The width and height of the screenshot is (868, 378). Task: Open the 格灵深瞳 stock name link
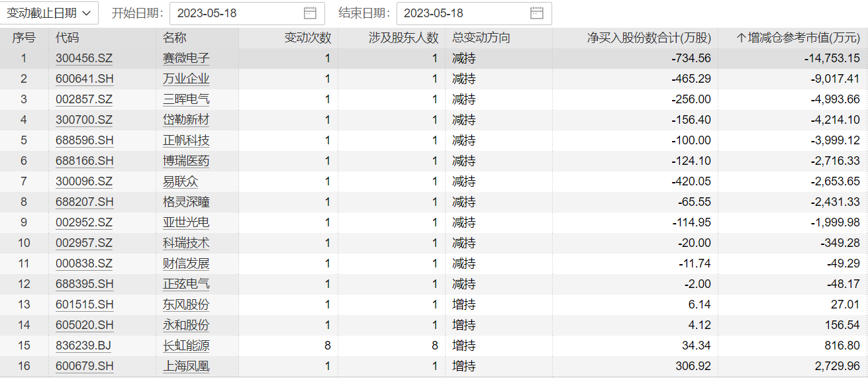pos(186,202)
